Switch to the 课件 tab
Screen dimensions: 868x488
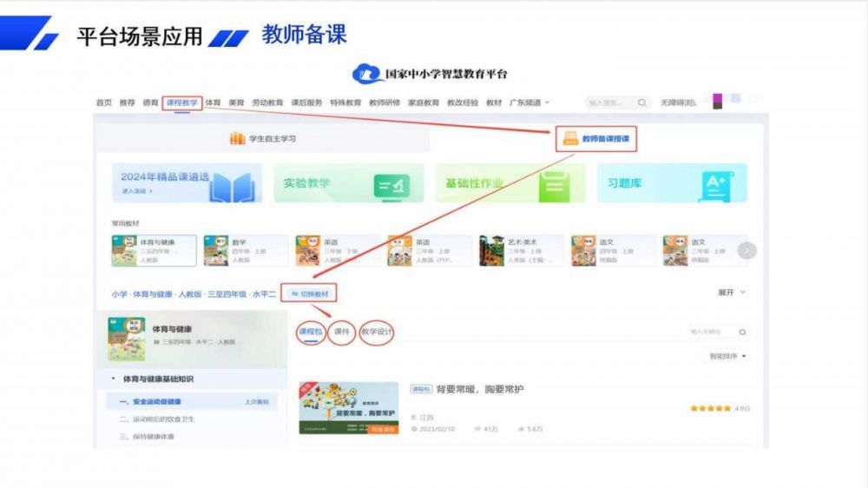342,333
